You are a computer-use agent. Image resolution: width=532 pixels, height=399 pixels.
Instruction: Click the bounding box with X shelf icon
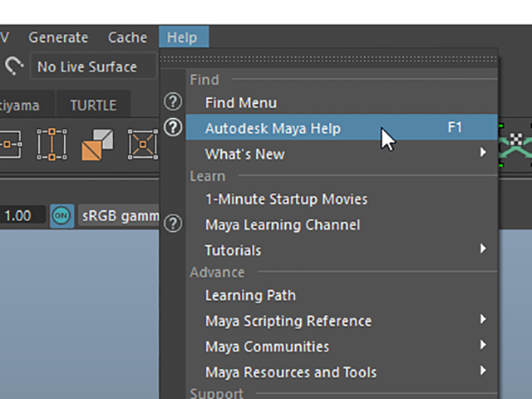[x=143, y=144]
